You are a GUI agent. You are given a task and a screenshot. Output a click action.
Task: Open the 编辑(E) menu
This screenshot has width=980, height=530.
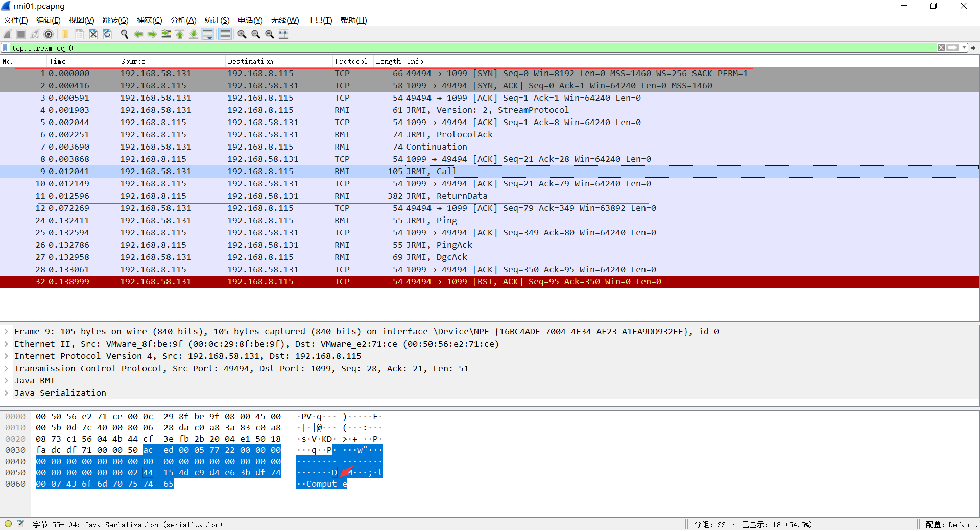coord(49,20)
